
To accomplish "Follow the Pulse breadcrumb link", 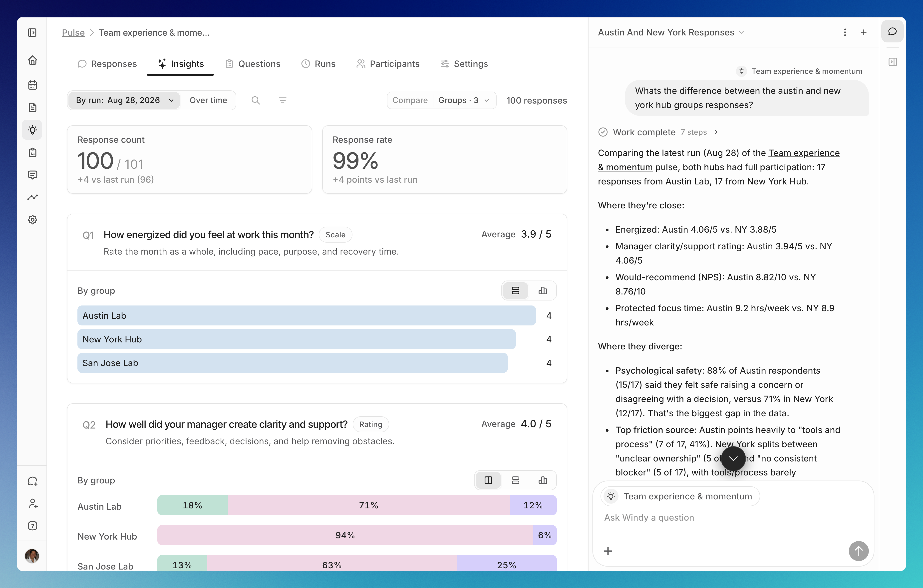I will [x=73, y=32].
